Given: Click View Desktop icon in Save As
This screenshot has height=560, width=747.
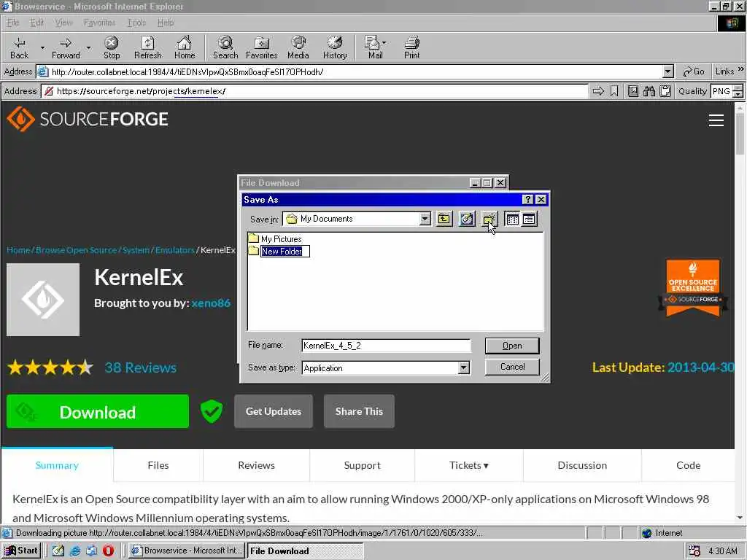Looking at the screenshot, I should point(467,219).
